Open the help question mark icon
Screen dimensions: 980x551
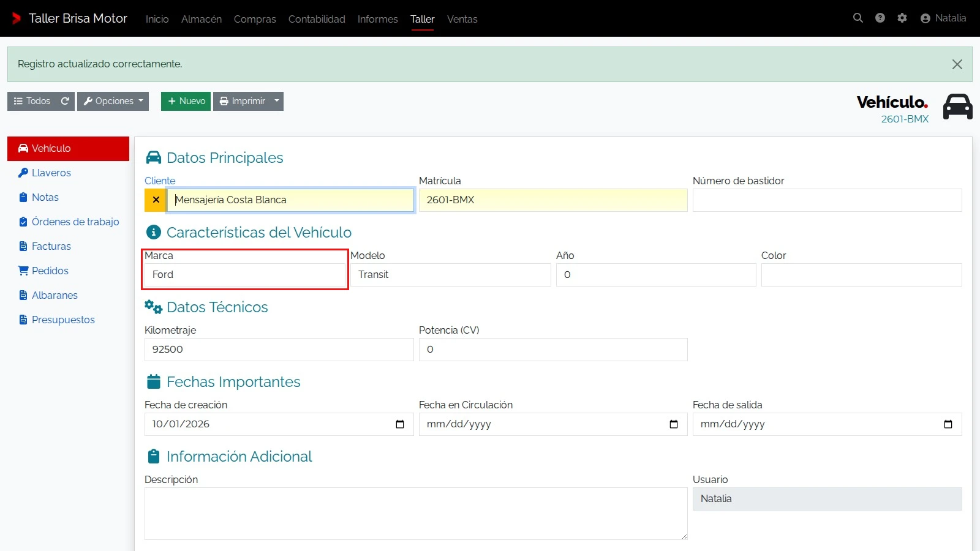[880, 18]
